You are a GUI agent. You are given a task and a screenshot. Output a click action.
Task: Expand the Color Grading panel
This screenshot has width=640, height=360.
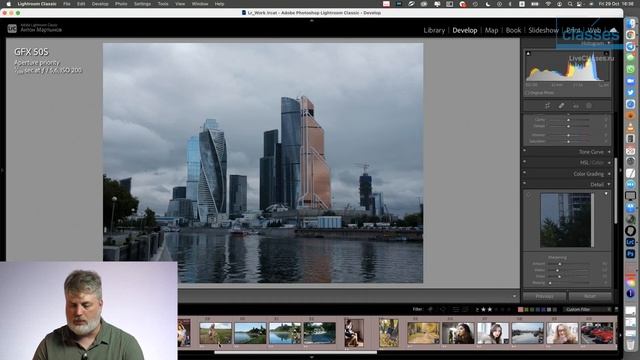[609, 174]
